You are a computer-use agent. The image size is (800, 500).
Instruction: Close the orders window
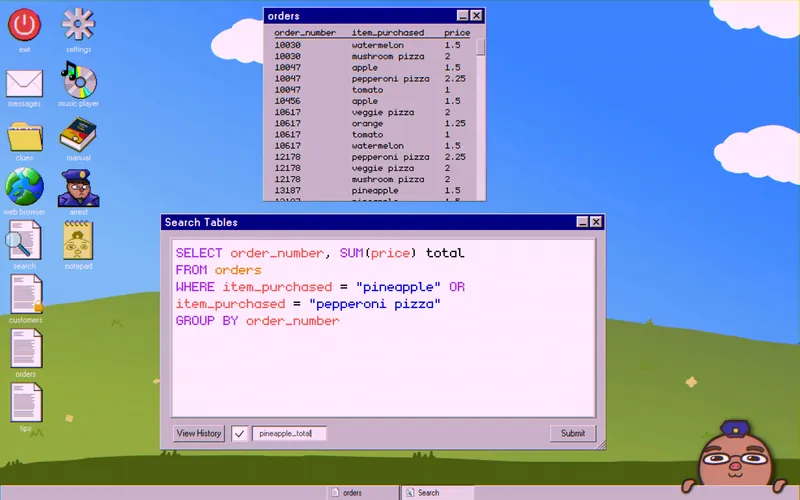476,16
